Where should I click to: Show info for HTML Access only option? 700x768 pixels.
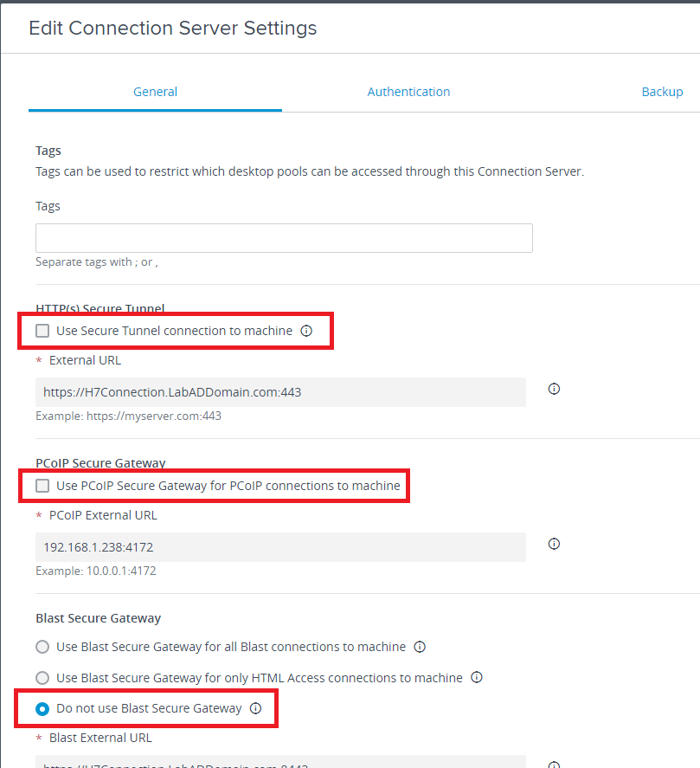(x=477, y=677)
